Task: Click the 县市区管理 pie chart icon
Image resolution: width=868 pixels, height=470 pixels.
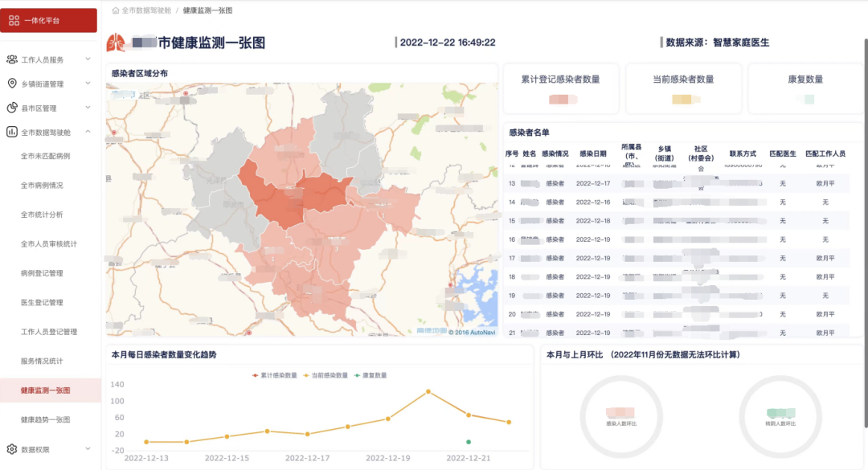Action: 11,108
